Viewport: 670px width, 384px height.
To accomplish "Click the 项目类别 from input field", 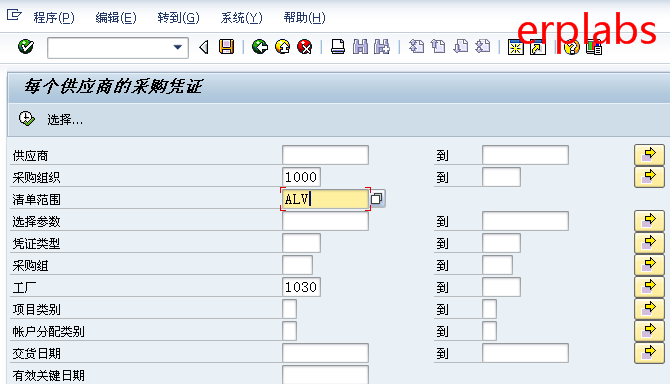I will (x=289, y=309).
